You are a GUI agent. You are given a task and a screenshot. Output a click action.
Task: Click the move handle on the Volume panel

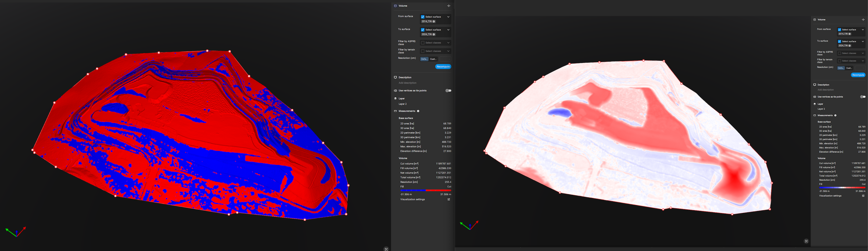[x=449, y=5]
